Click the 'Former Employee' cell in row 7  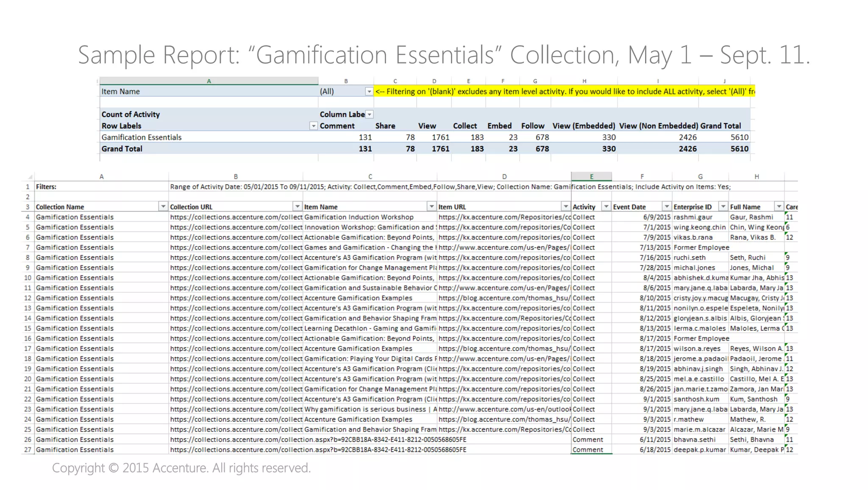coord(701,248)
